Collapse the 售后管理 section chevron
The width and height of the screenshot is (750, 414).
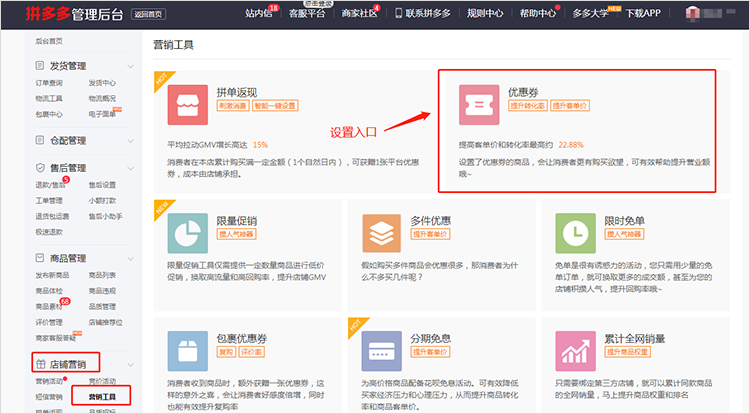pos(130,168)
